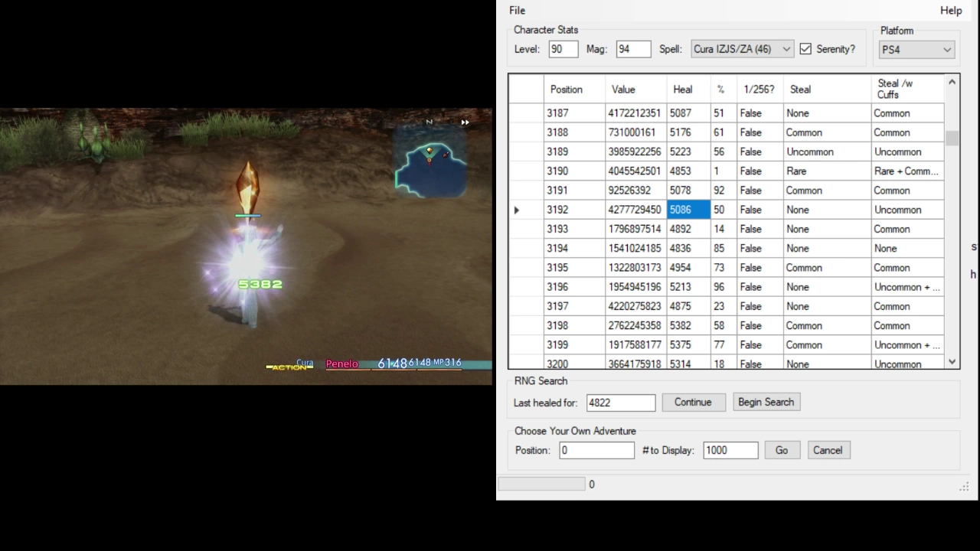Click the Last healed for field
The width and height of the screenshot is (980, 551).
pyautogui.click(x=621, y=403)
